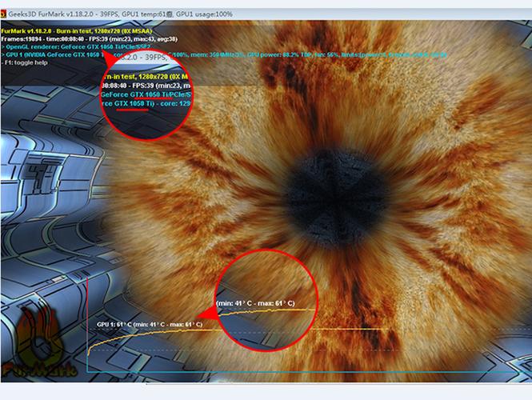The width and height of the screenshot is (532, 400).
Task: Click the 'F1: toggle help' line
Action: (x=30, y=61)
